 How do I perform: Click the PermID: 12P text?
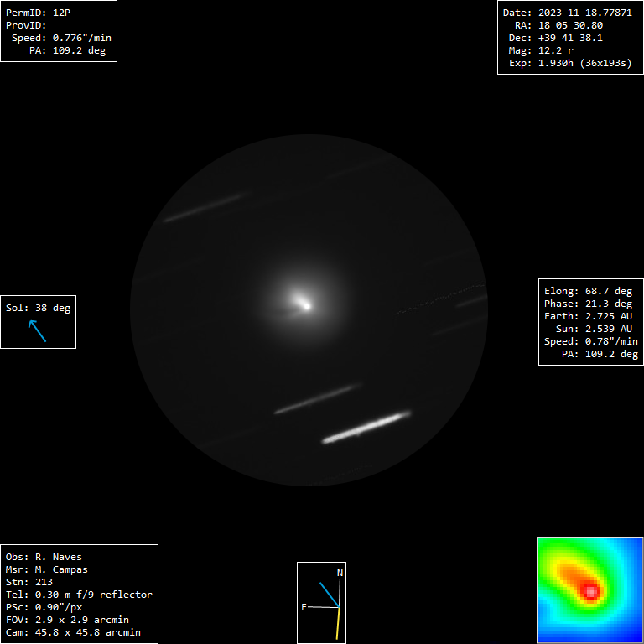coord(38,13)
